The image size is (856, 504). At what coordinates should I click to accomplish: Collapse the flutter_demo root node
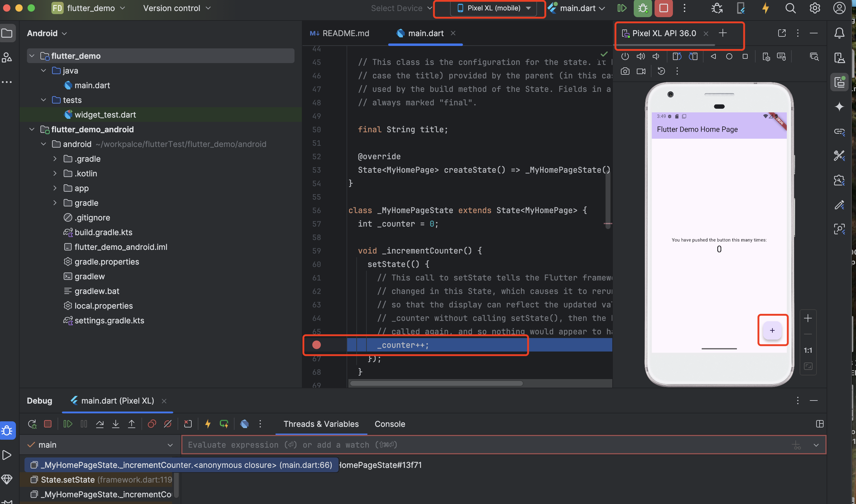point(32,56)
